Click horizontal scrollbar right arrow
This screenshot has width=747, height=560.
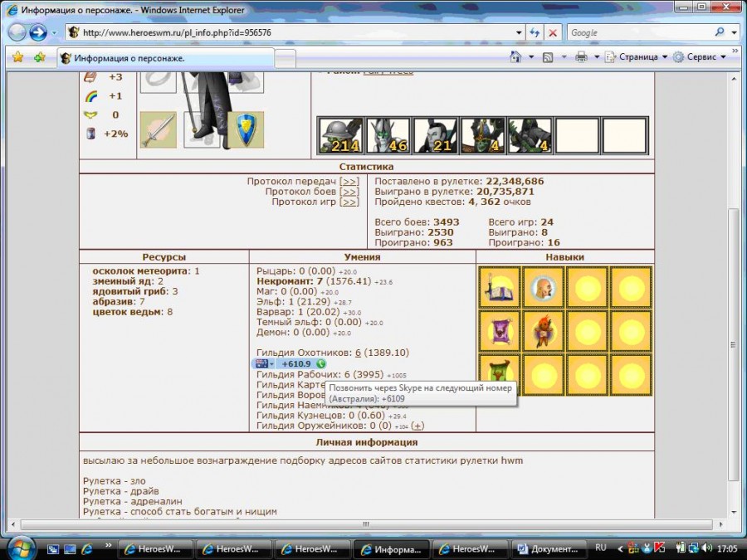click(x=720, y=524)
